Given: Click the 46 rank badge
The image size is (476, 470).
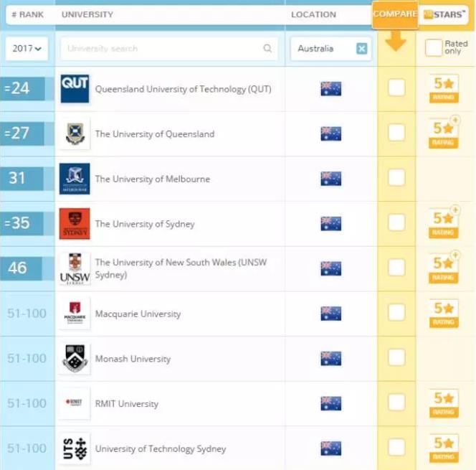Looking at the screenshot, I should [x=22, y=268].
